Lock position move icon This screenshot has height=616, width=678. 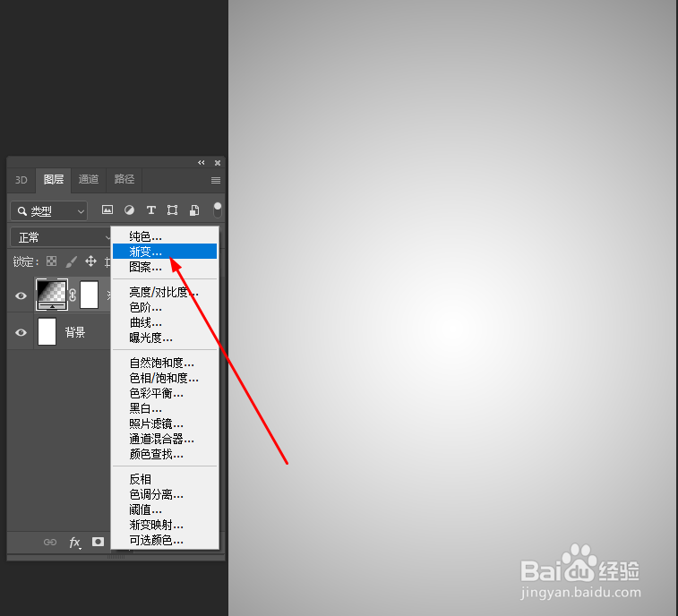coord(90,261)
